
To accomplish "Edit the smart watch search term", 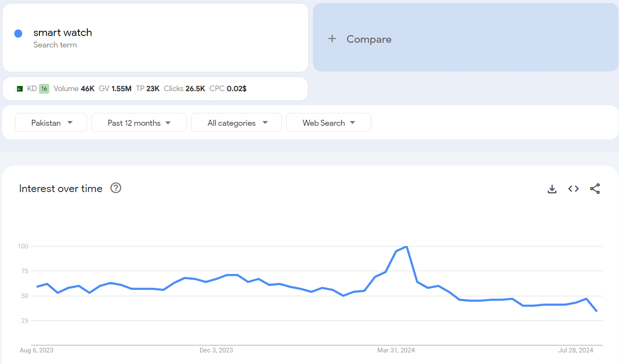I will (x=62, y=33).
